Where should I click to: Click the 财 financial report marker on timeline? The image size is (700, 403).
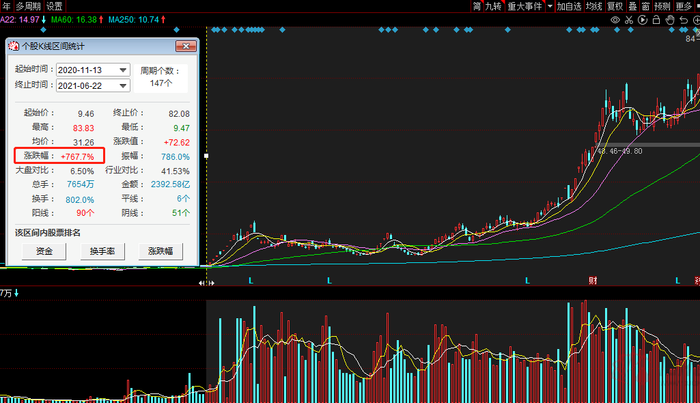click(592, 280)
